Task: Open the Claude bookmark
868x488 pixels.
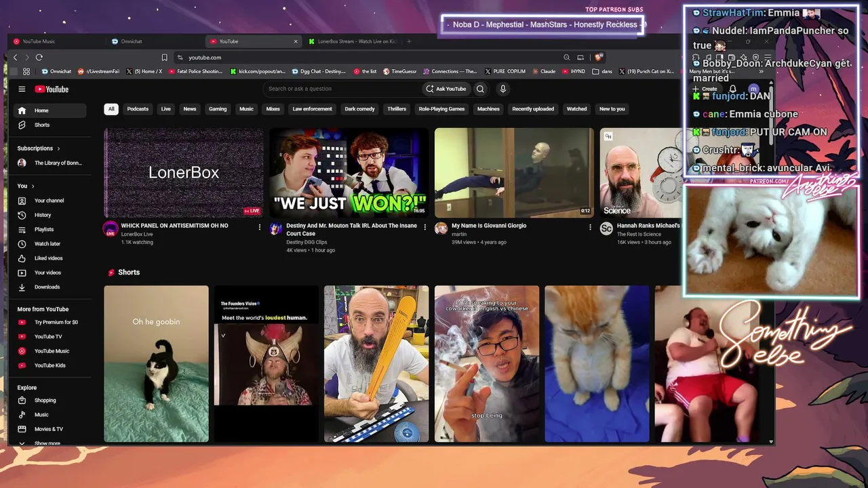Action: (x=543, y=71)
